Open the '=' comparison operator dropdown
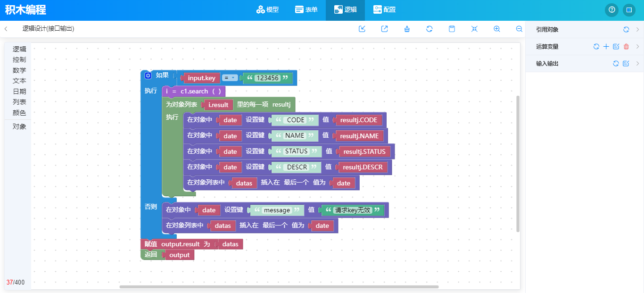 (x=230, y=78)
